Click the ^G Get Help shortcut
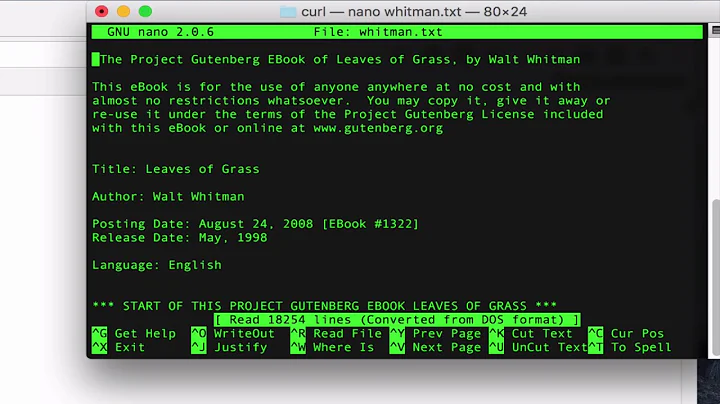Screen dimensions: 720x404 coord(133,333)
